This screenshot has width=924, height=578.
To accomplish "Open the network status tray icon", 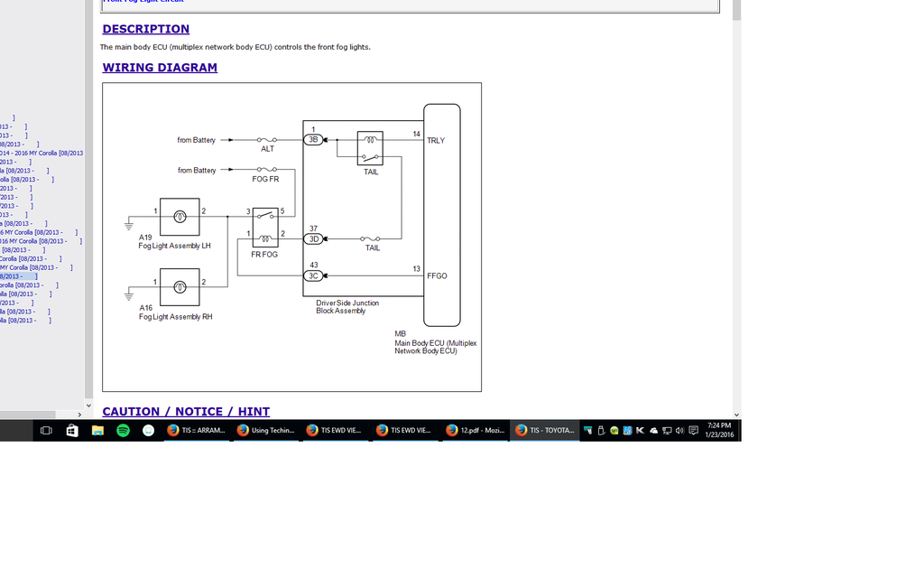I will 667,431.
